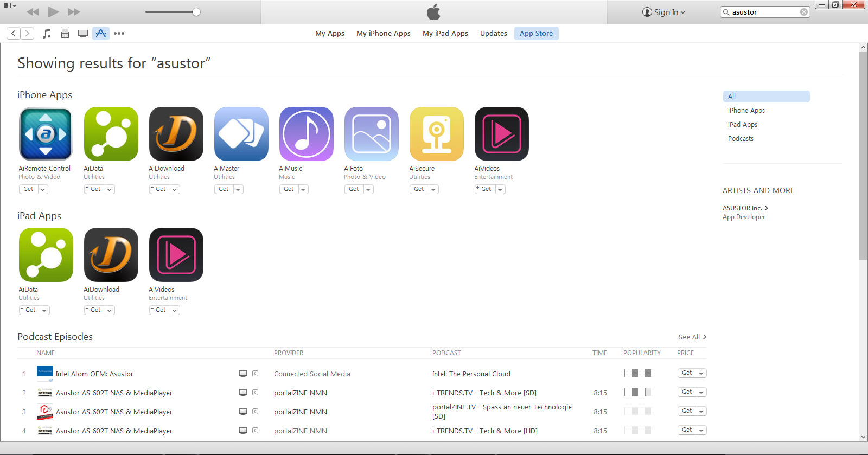
Task: Open the AiVideos icon under iPhone Apps
Action: click(x=501, y=134)
